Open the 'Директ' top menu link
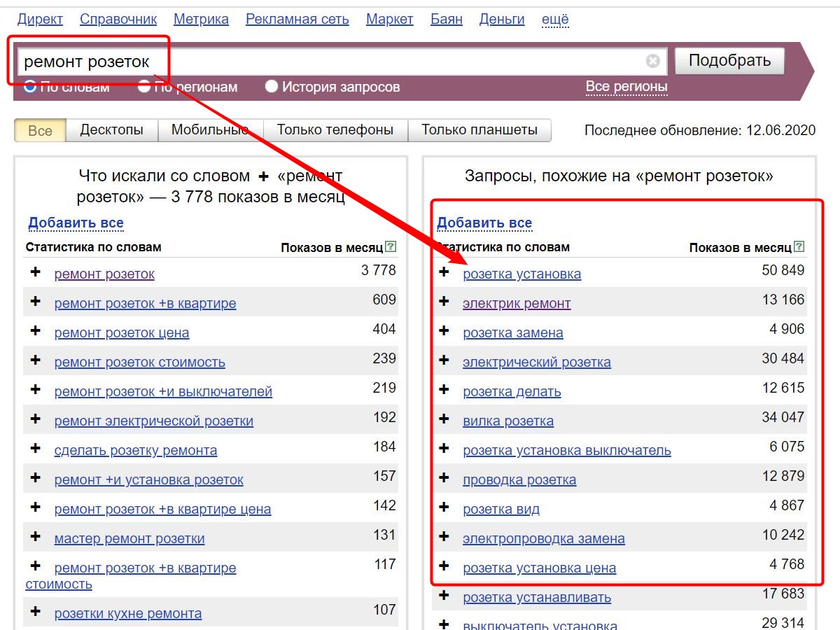840x630 pixels. coord(40,19)
